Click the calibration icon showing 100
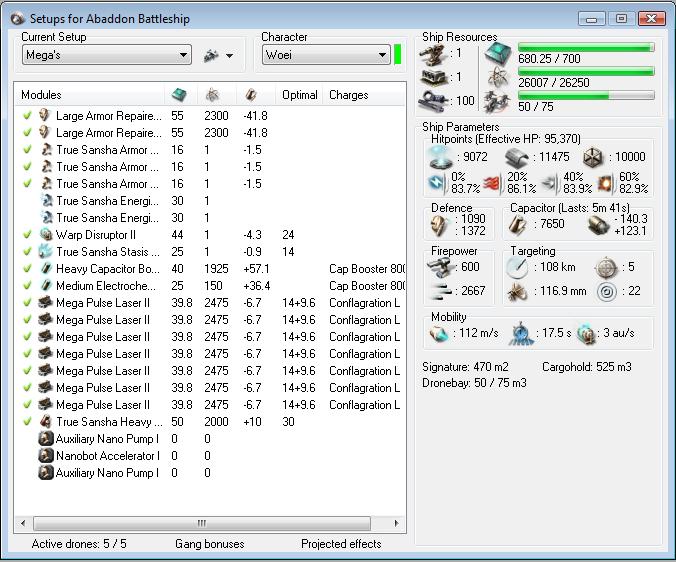676x562 pixels. 432,101
